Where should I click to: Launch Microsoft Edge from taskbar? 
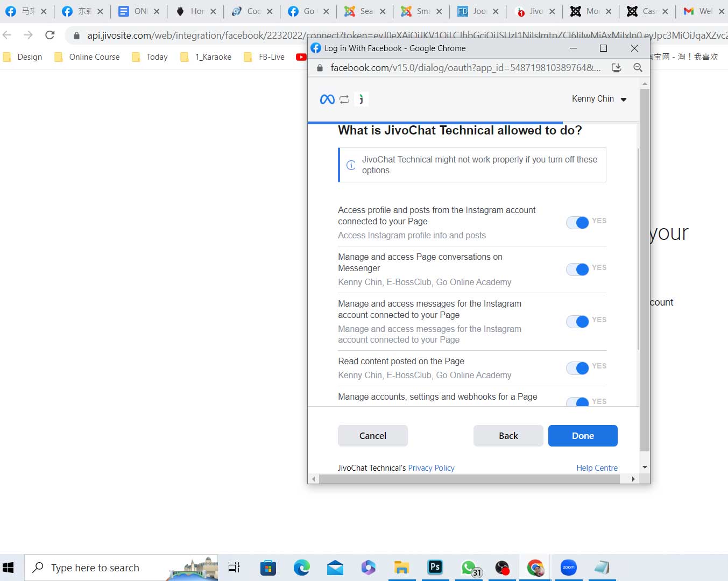click(302, 568)
